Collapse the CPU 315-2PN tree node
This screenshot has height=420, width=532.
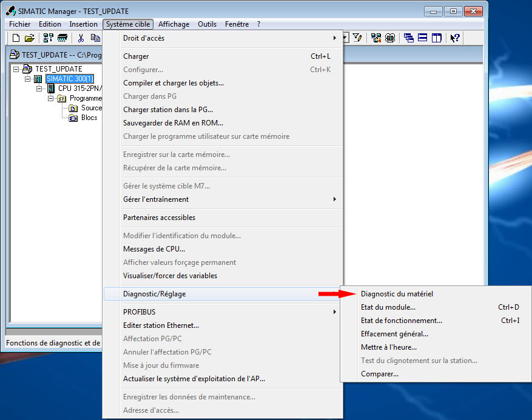click(39, 88)
